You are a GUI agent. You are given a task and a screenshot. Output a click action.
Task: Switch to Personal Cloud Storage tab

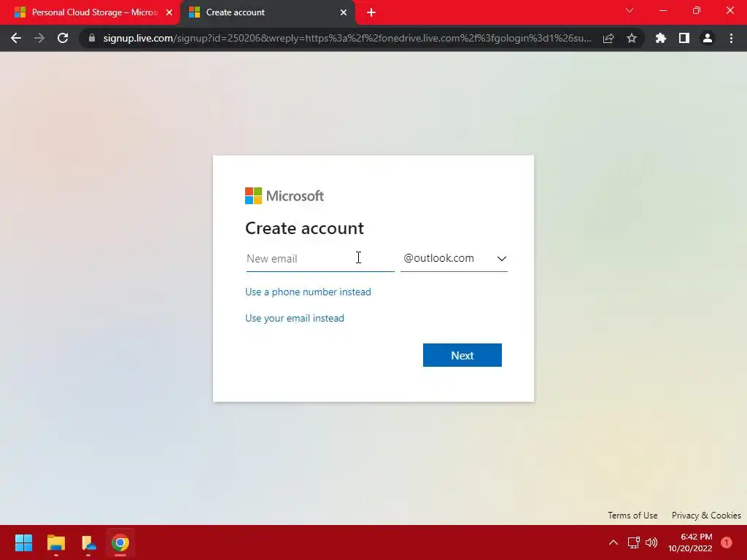pos(90,12)
